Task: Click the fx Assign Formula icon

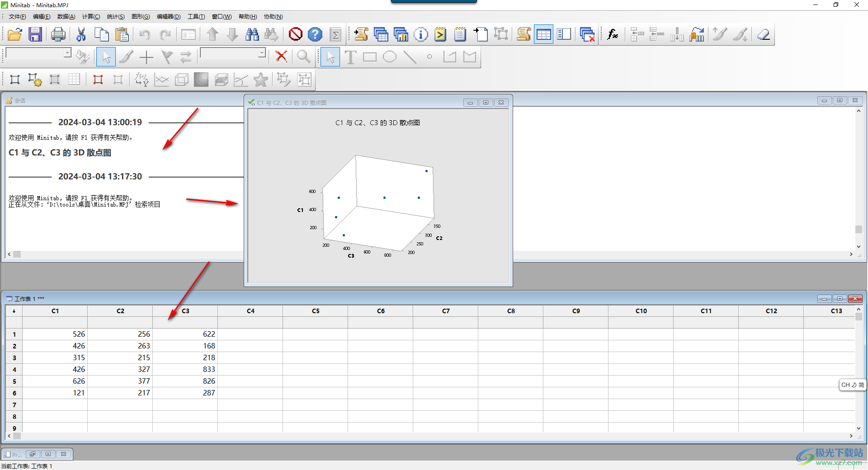Action: (x=613, y=34)
